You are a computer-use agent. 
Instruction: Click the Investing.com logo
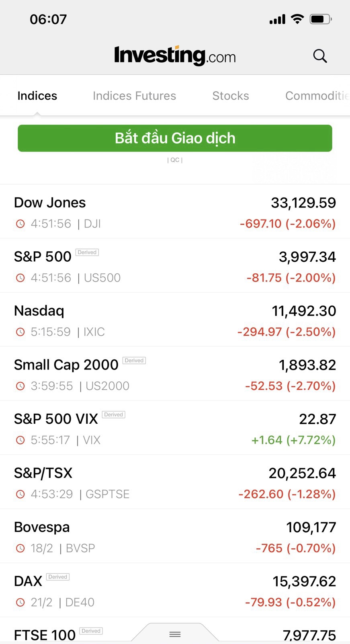[x=175, y=55]
